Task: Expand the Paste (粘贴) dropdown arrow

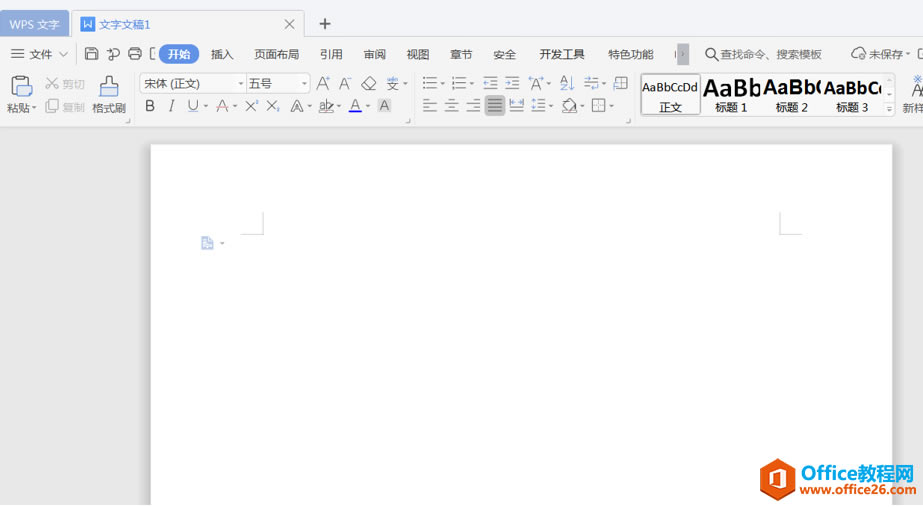Action: click(x=34, y=108)
